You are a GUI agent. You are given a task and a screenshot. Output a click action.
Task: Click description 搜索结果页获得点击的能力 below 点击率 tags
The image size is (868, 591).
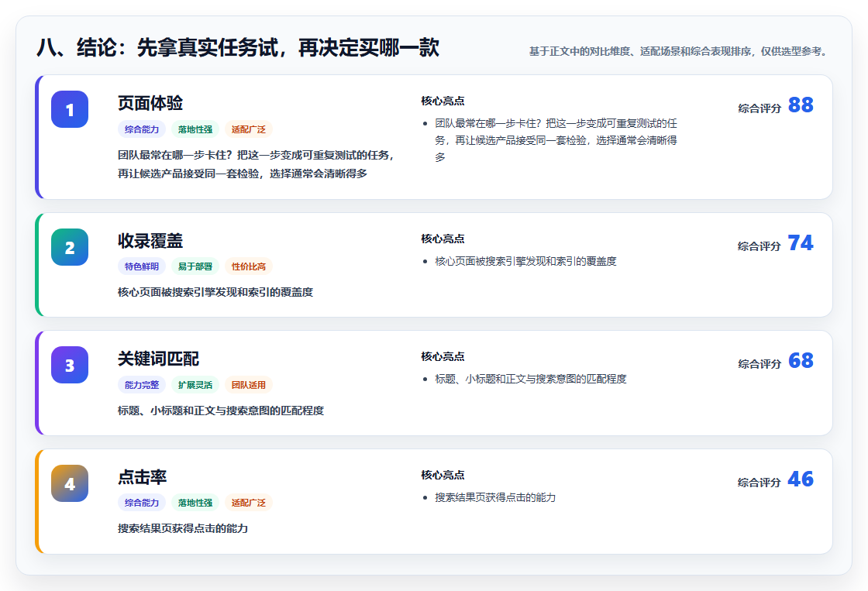183,528
